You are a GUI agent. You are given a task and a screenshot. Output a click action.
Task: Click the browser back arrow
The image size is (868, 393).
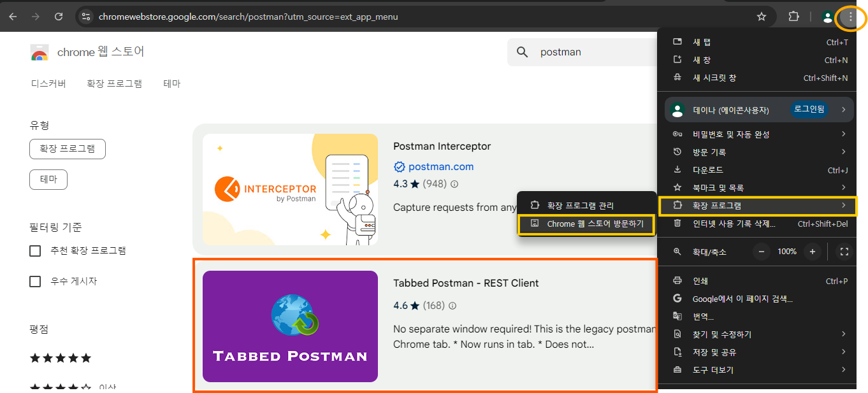(x=13, y=17)
